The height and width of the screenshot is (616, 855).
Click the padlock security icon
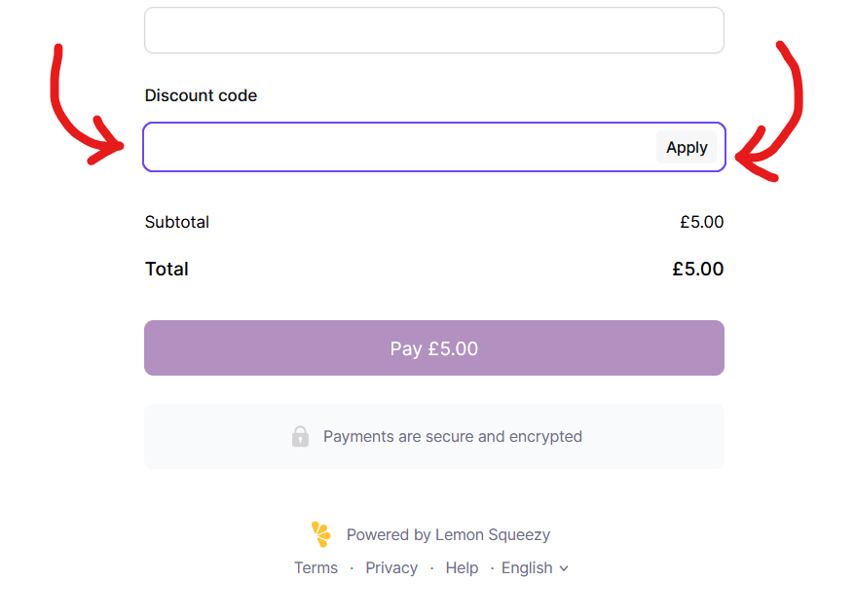coord(300,436)
